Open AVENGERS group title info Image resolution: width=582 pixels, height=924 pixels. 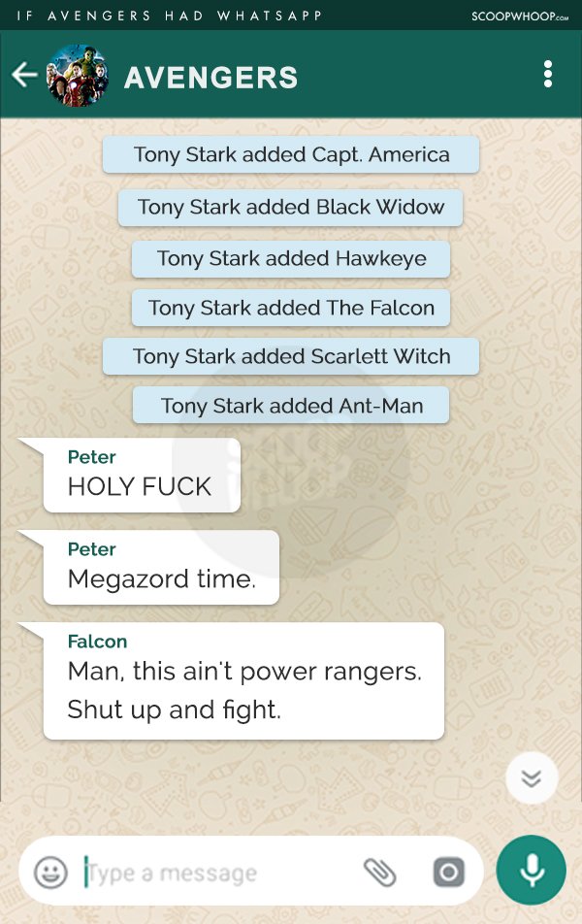[x=210, y=78]
